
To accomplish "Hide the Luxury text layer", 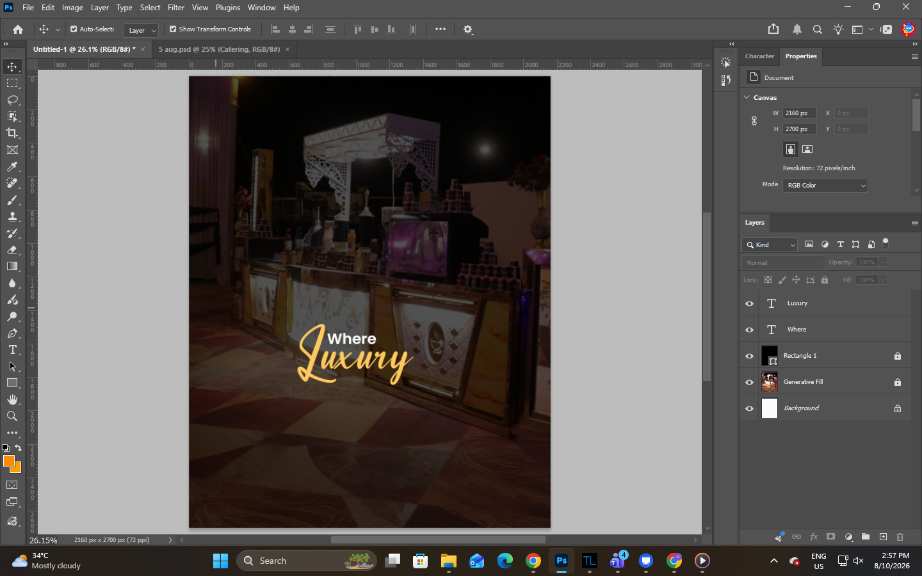I will tap(749, 304).
